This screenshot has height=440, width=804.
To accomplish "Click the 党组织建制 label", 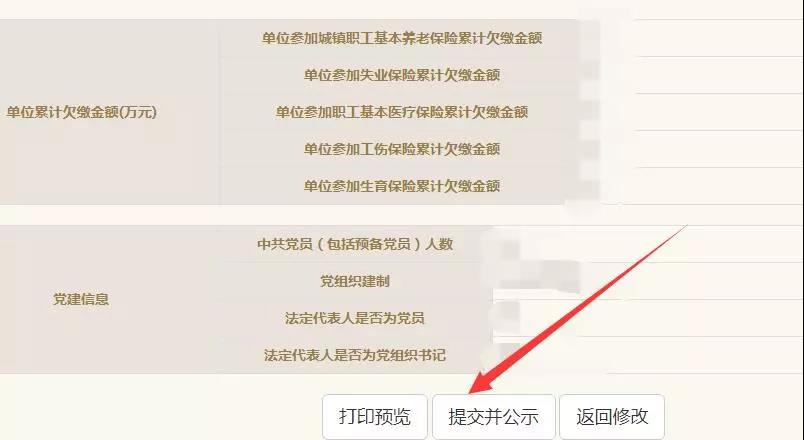I will pyautogui.click(x=355, y=281).
